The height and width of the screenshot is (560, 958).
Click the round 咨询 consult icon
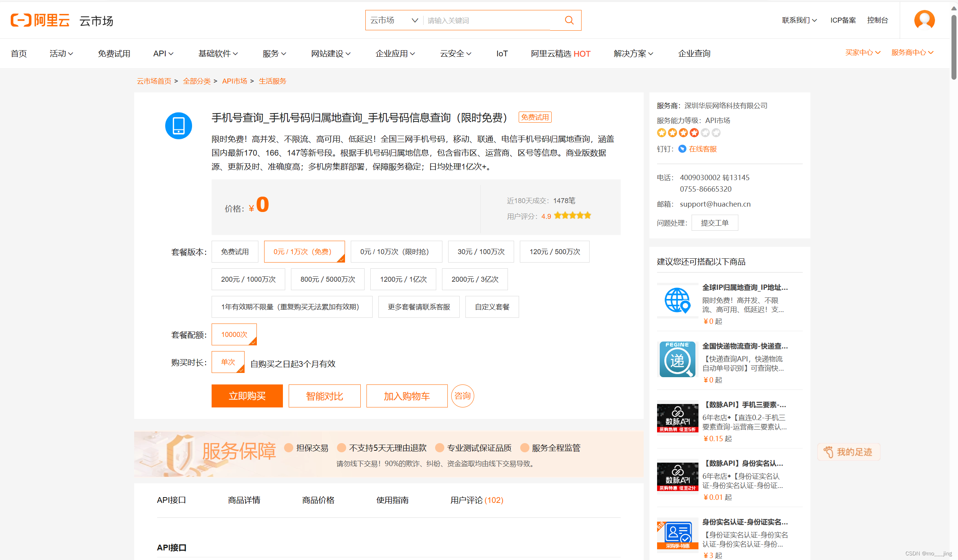[x=462, y=396]
